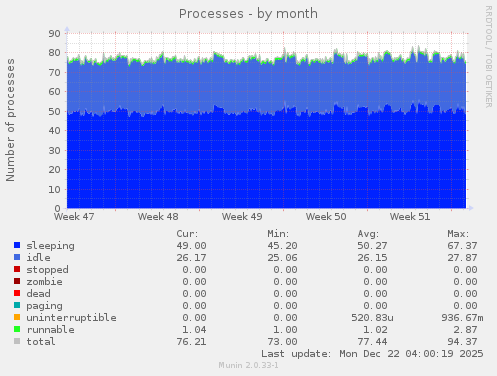Click the 'zombie' legend label

pyautogui.click(x=44, y=282)
